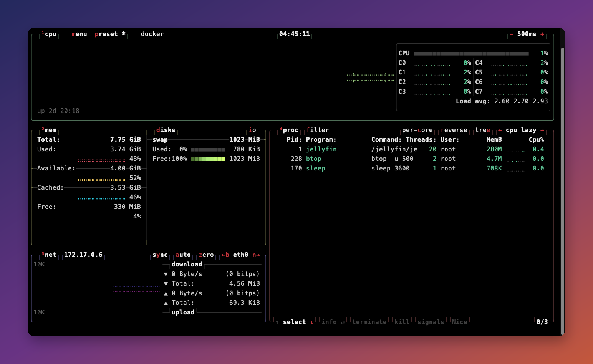Toggle net sync scaling

[160, 255]
